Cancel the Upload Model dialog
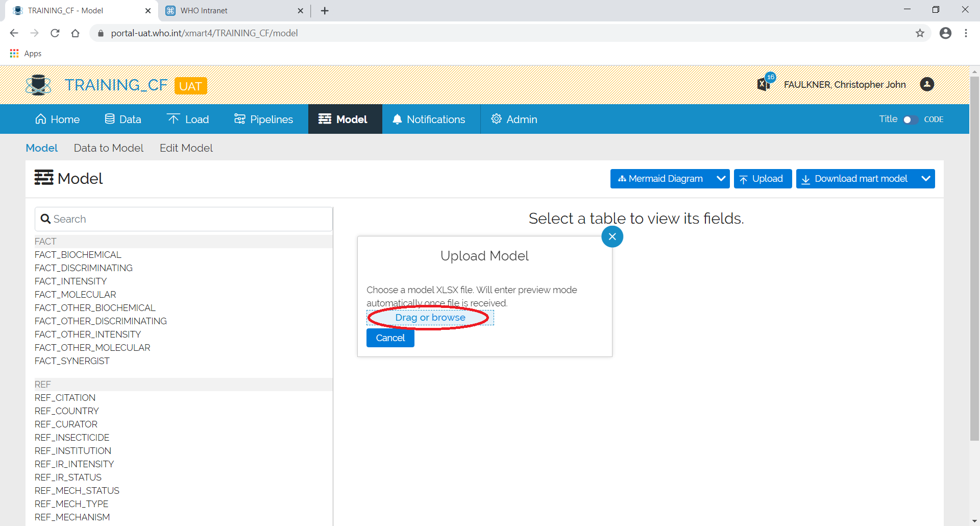Viewport: 980px width, 526px height. (390, 338)
